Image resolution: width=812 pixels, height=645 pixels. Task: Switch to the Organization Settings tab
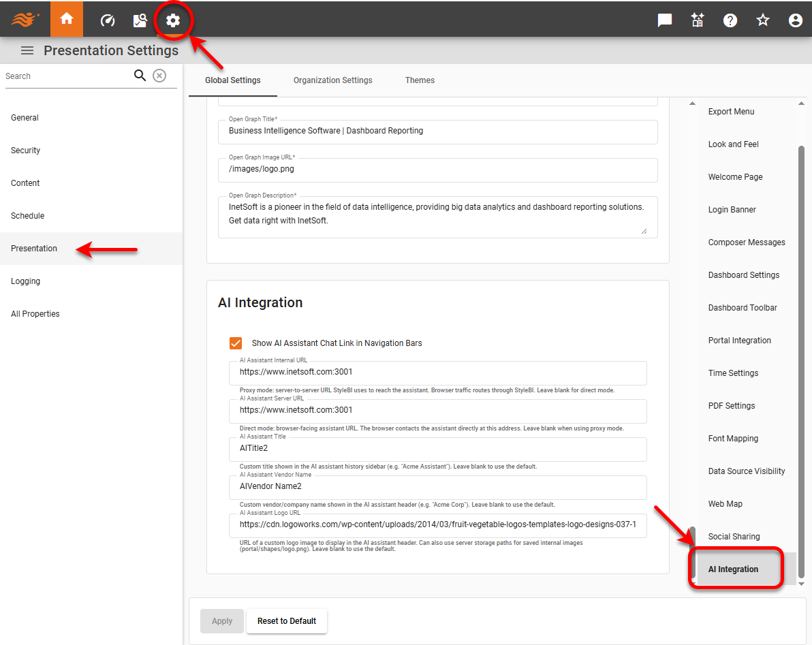click(x=332, y=80)
